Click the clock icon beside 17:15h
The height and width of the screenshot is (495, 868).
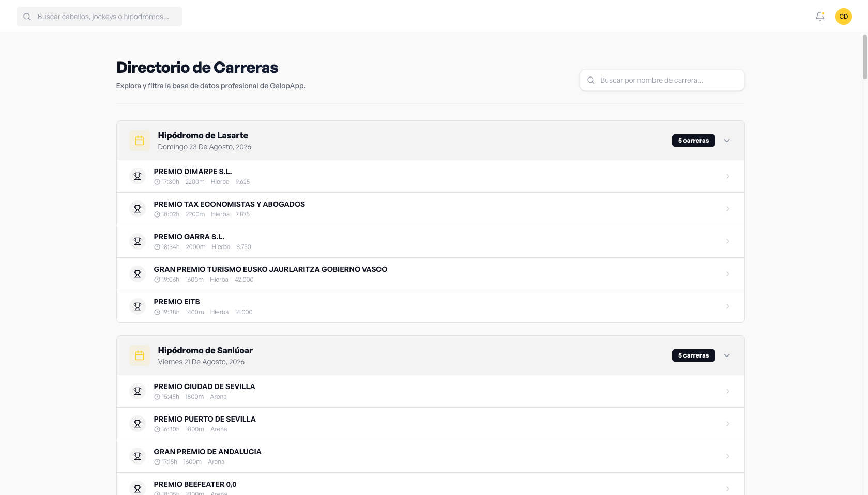point(157,462)
